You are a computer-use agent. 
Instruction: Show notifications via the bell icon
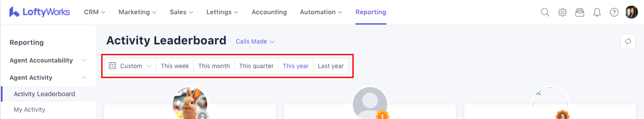[x=597, y=12]
